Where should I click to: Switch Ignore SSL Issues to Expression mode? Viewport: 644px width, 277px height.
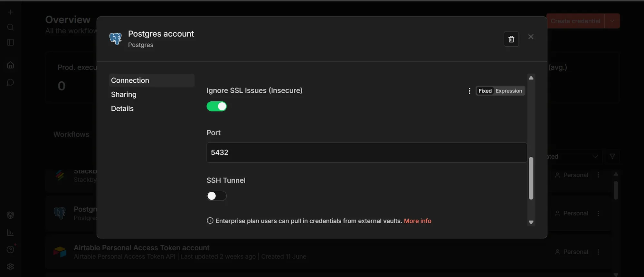click(x=509, y=91)
